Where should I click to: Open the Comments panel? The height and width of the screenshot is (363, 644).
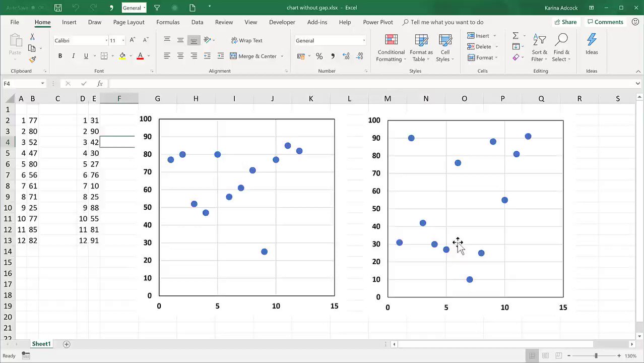pyautogui.click(x=609, y=22)
